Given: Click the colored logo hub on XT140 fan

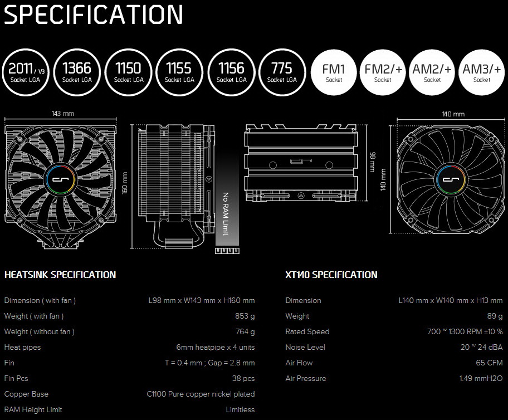Looking at the screenshot, I should pos(451,179).
